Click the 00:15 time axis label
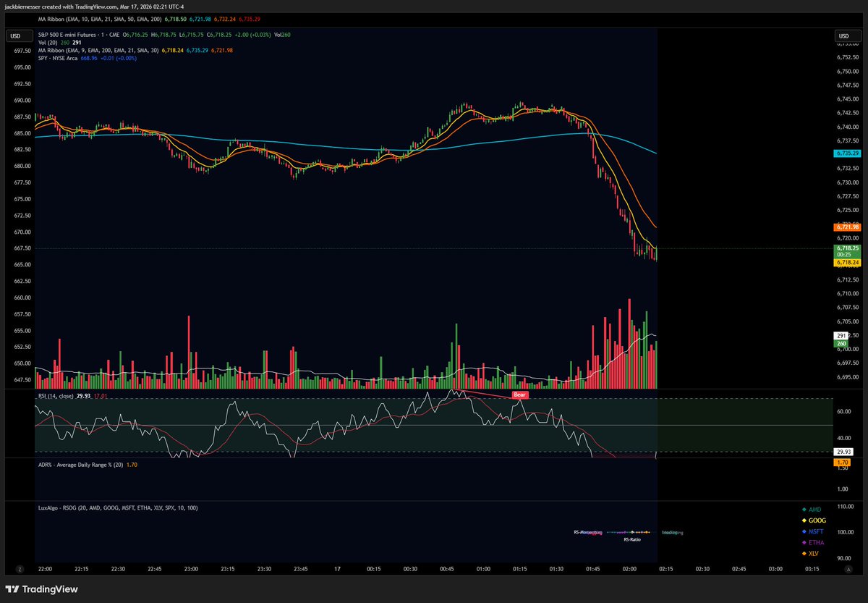Viewport: 868px width, 603px height. (x=373, y=569)
